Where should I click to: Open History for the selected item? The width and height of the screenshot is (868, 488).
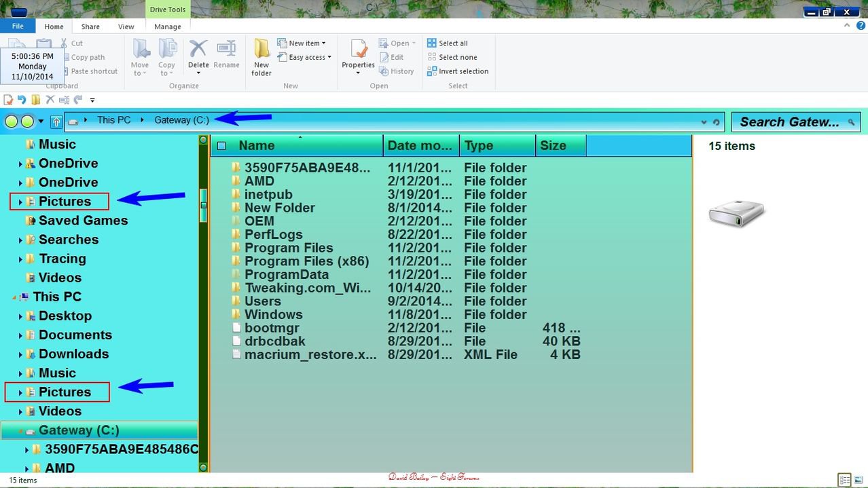[x=397, y=71]
